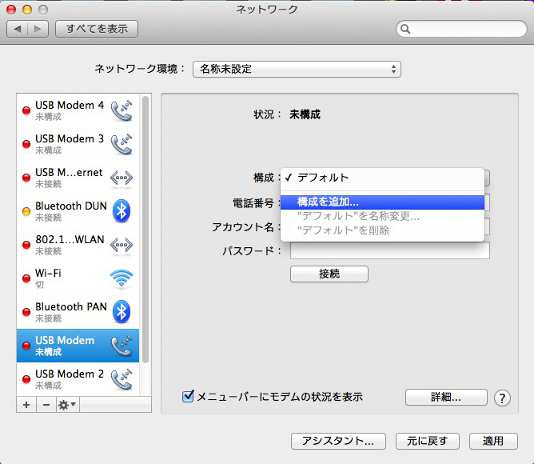Open 詳細... advanced settings
The width and height of the screenshot is (534, 464).
[x=446, y=397]
